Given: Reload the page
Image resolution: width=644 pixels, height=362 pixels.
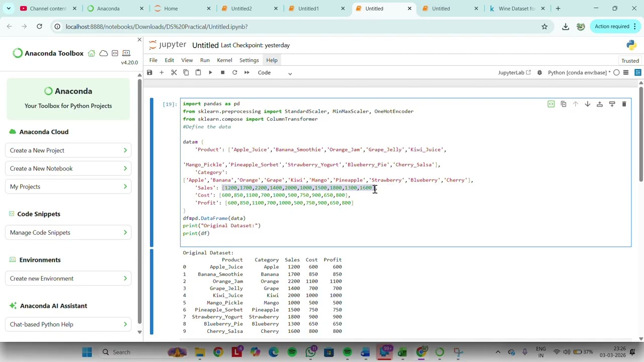Looking at the screenshot, I should (39, 27).
